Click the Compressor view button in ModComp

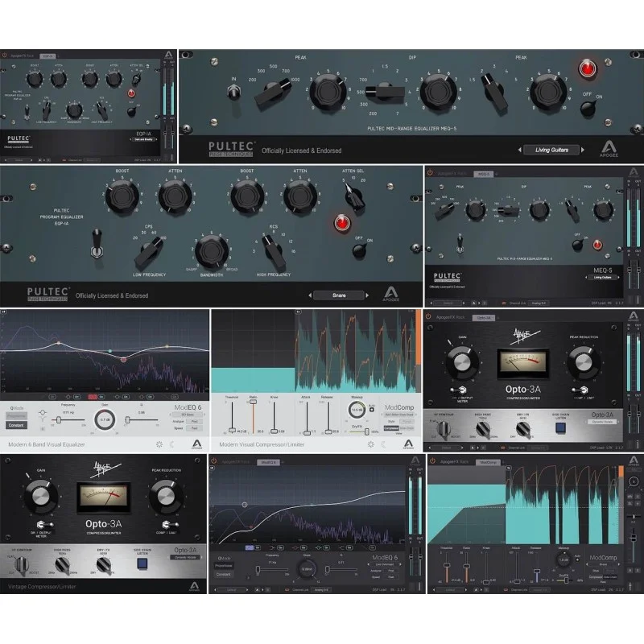coord(391,428)
